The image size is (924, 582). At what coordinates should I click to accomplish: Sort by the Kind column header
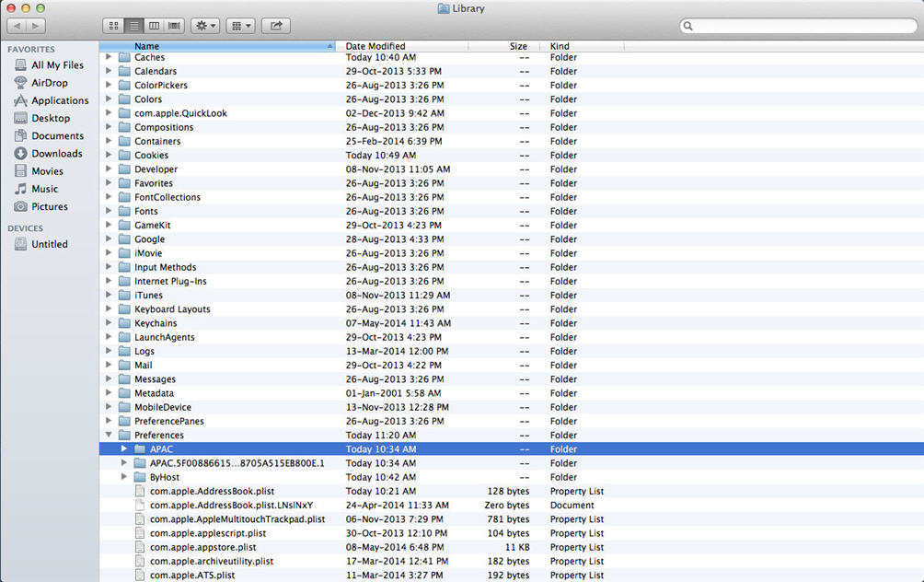(x=560, y=46)
